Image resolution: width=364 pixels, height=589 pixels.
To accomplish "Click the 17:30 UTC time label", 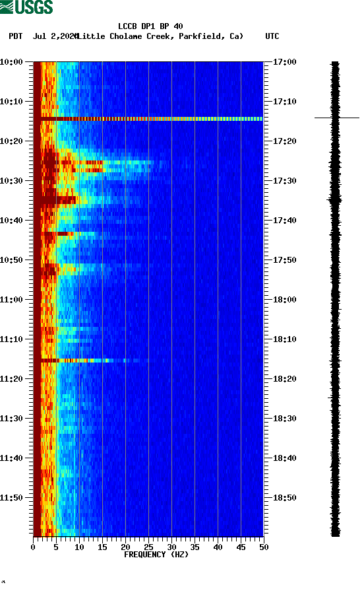I will tap(284, 181).
